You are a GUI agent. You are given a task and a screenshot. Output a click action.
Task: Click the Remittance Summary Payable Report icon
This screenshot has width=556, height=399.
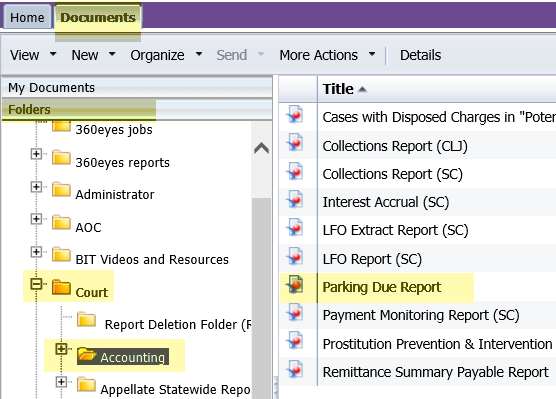coord(295,369)
